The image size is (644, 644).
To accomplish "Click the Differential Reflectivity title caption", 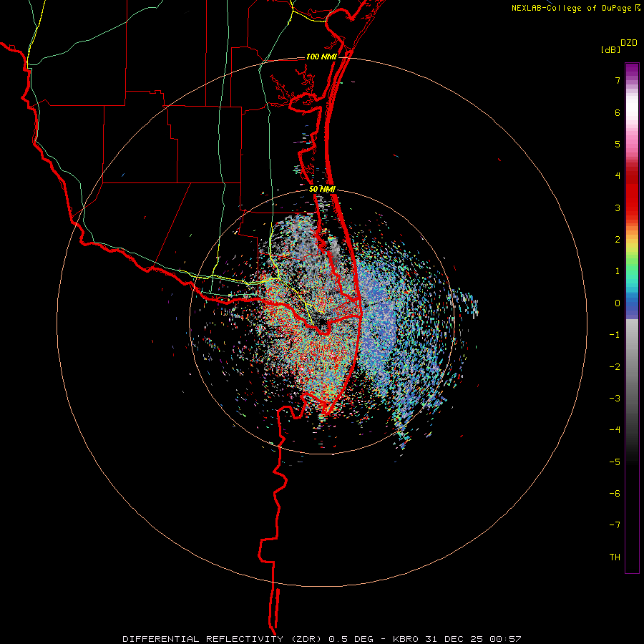I will 322,639.
